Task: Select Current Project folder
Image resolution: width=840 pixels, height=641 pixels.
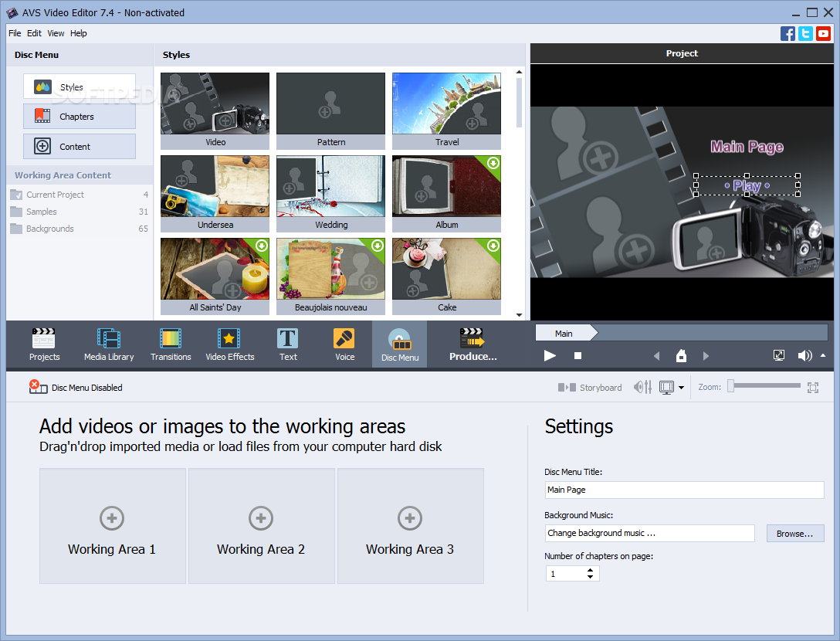Action: (x=80, y=195)
